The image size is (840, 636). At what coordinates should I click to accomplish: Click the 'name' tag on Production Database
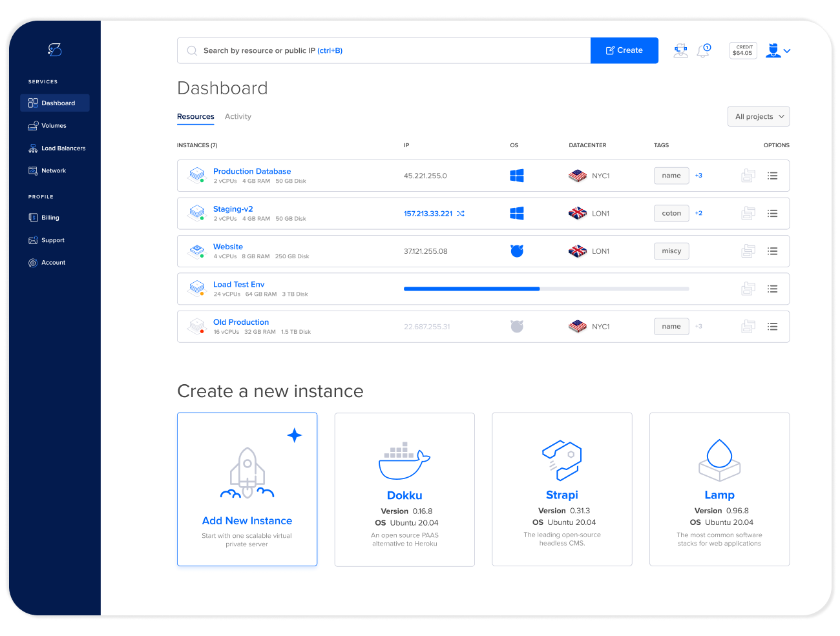pyautogui.click(x=671, y=176)
